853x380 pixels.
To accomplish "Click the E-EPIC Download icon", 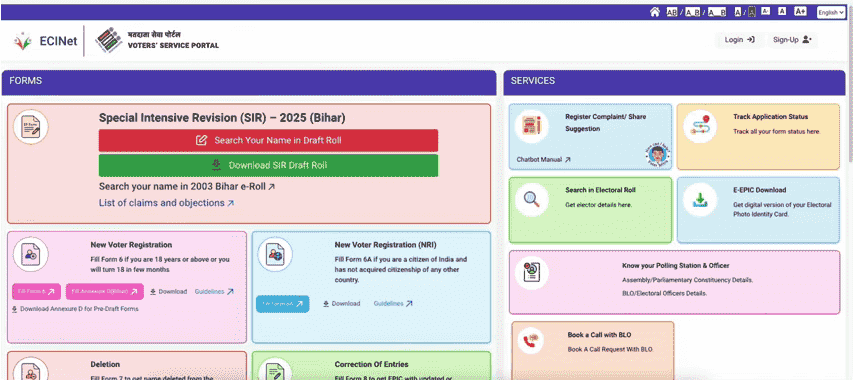I will pyautogui.click(x=700, y=200).
